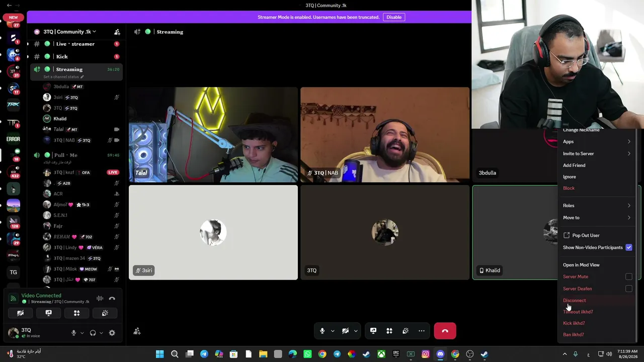Launch an activity from bottom call controls

tap(389, 331)
